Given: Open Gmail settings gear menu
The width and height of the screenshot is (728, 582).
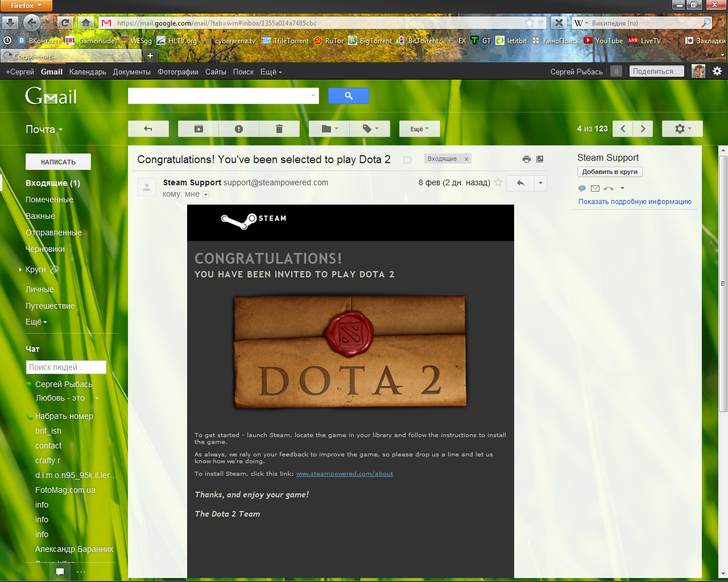Looking at the screenshot, I should point(682,129).
